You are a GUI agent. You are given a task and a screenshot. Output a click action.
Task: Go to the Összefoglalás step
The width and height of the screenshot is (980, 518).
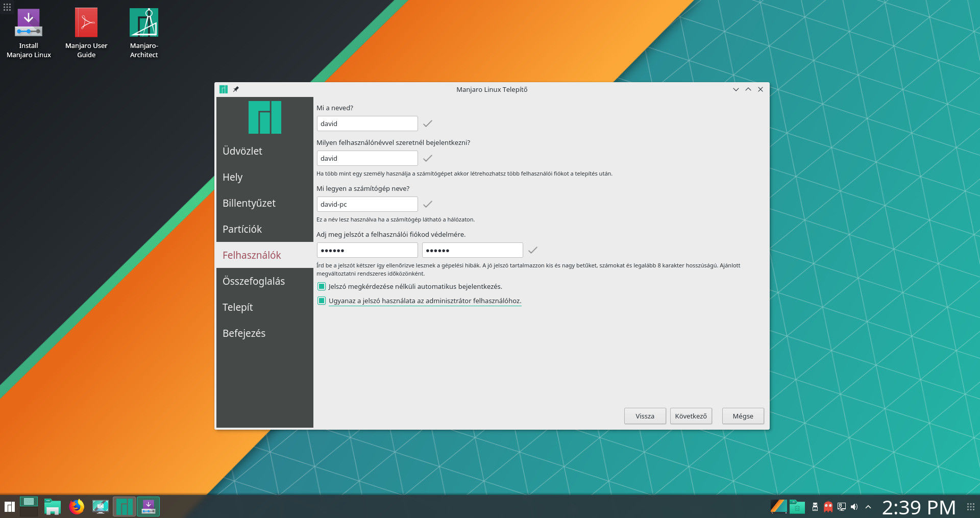coord(265,281)
